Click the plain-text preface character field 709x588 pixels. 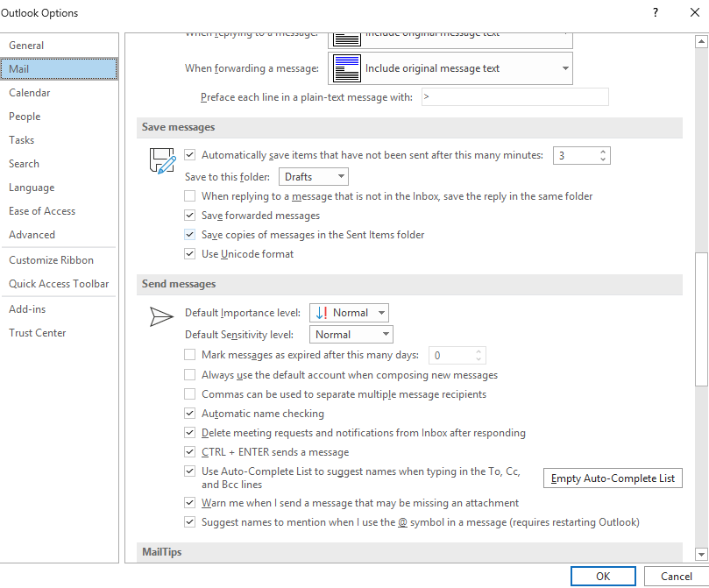click(514, 97)
